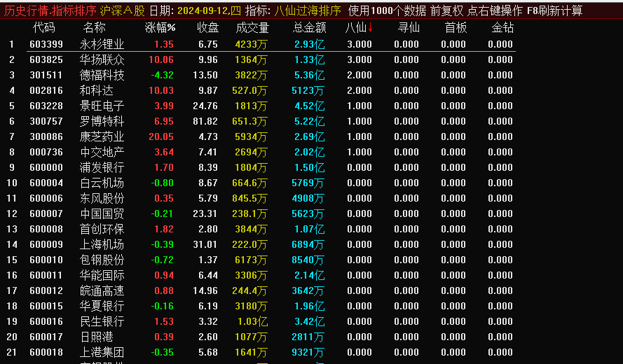Click total amount 5.36亿 of 德福科技

click(x=309, y=75)
